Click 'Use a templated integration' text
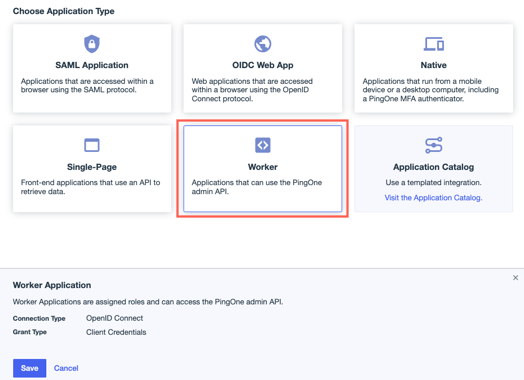Viewport: 524px width, 380px height. 433,182
